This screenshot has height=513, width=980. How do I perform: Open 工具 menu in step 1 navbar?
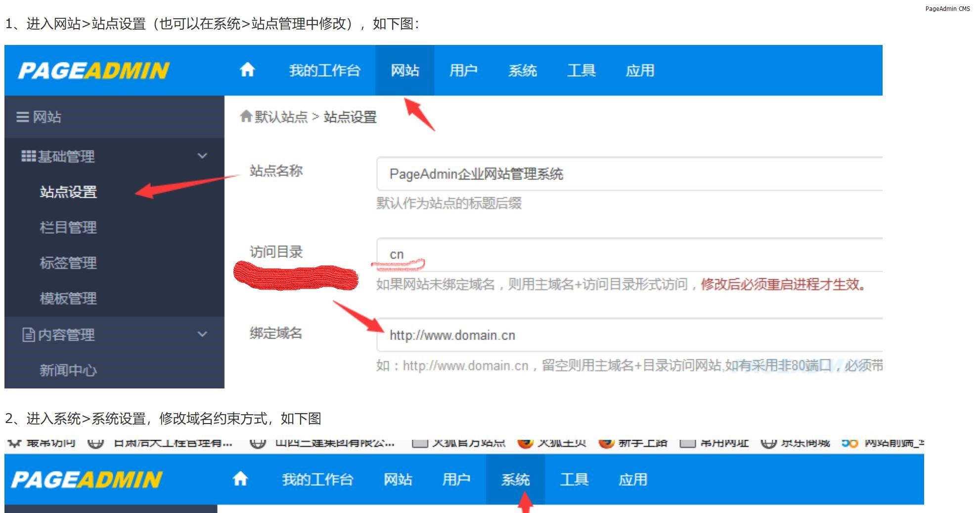[x=581, y=71]
